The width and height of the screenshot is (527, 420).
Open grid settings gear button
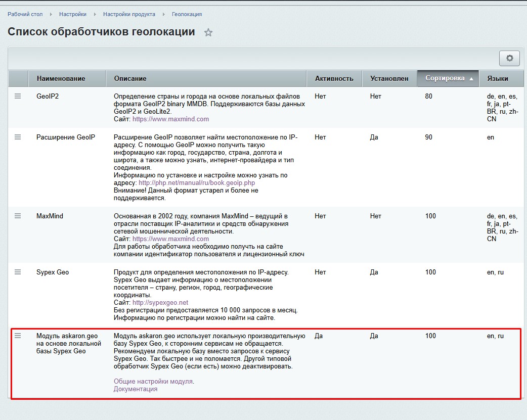tap(509, 58)
